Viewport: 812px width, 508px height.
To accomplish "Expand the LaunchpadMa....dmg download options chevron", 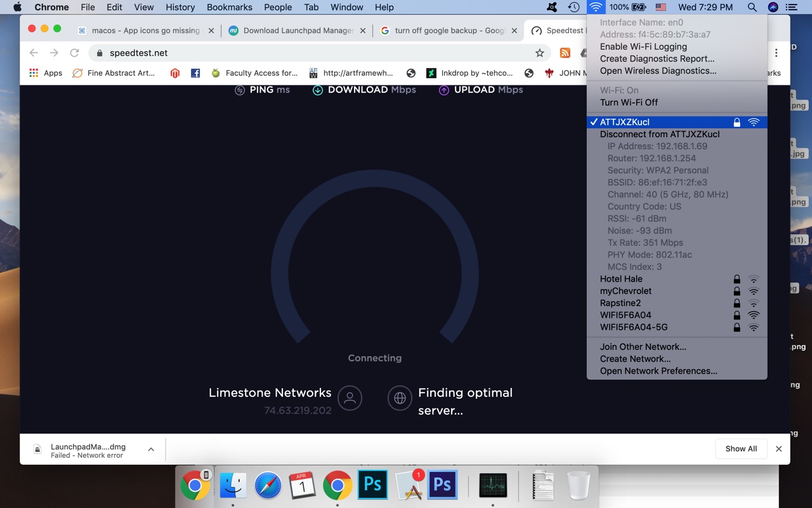I will coord(151,450).
